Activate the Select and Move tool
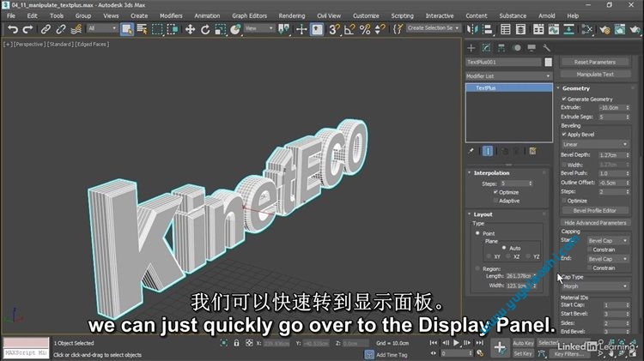644x361 pixels. click(x=190, y=29)
